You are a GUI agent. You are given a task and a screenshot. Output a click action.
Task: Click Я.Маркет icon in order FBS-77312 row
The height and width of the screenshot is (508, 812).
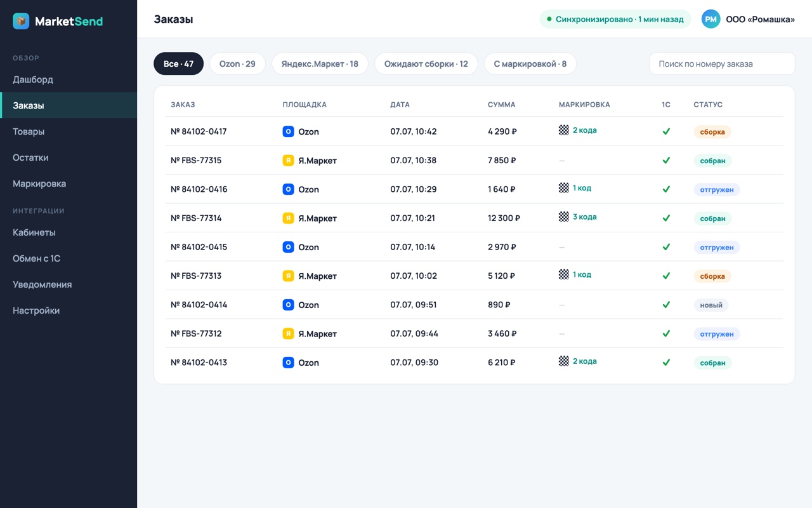tap(288, 334)
